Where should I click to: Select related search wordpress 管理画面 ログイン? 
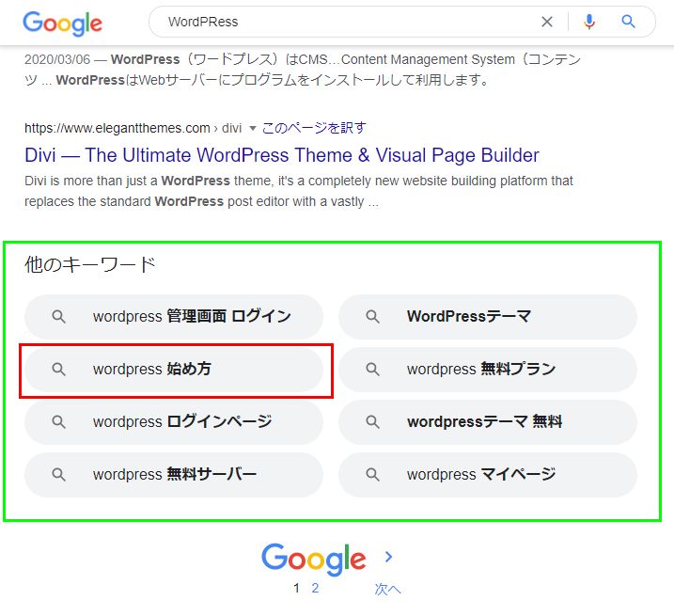pyautogui.click(x=174, y=317)
